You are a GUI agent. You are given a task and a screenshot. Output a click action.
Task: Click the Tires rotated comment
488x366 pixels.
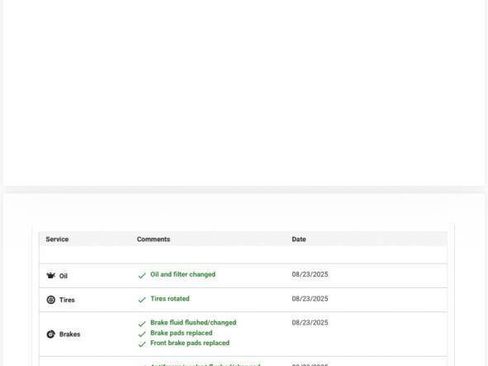click(x=170, y=298)
